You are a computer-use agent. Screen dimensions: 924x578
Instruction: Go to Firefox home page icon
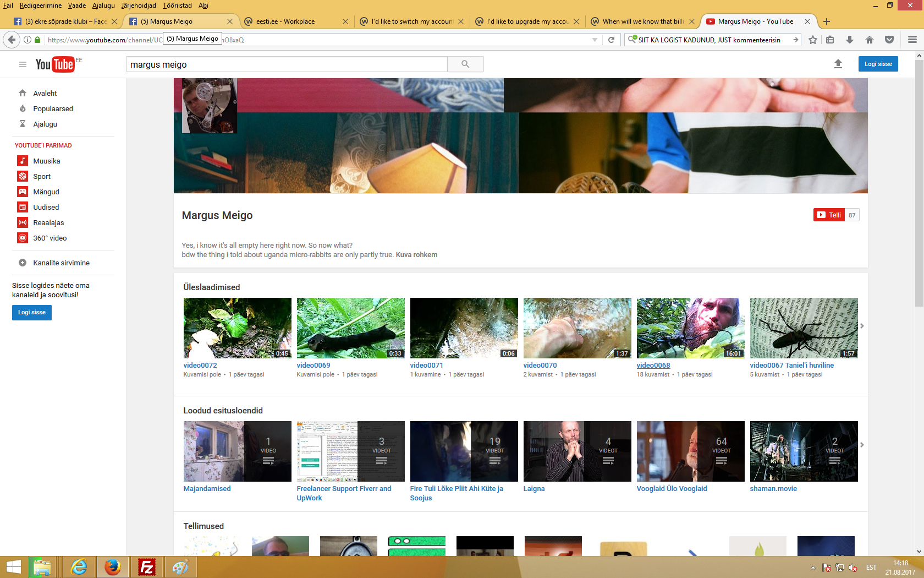point(870,40)
